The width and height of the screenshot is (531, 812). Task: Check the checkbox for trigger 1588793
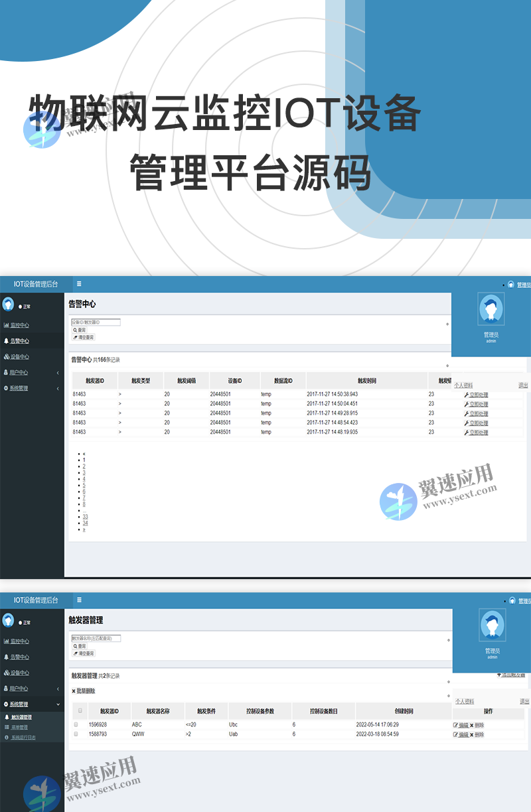(x=76, y=734)
